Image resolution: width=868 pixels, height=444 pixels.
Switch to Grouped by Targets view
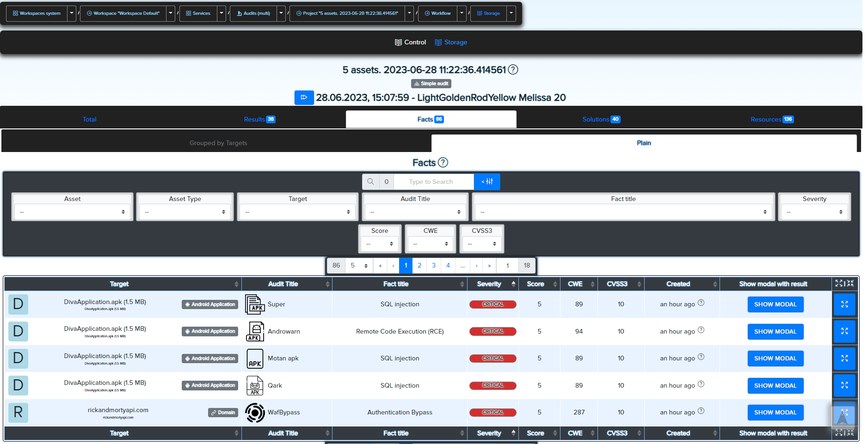pos(218,143)
